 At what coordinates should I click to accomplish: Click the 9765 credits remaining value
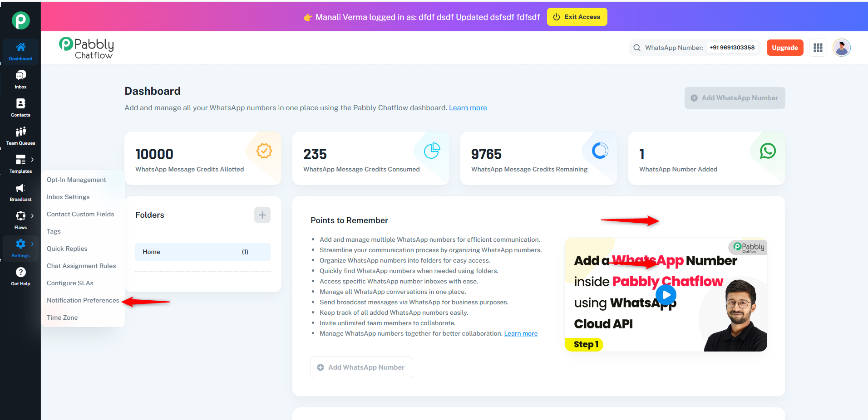[x=486, y=154]
